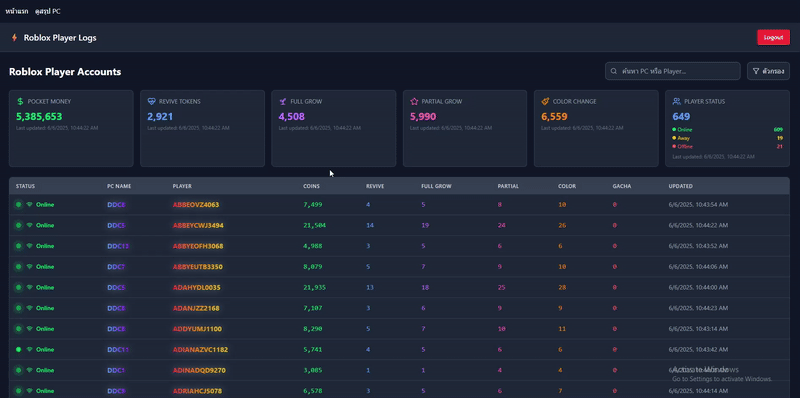Image resolution: width=800 pixels, height=398 pixels.
Task: Click the wifi icon in ABBEOVZ4063 row
Action: pyautogui.click(x=30, y=205)
